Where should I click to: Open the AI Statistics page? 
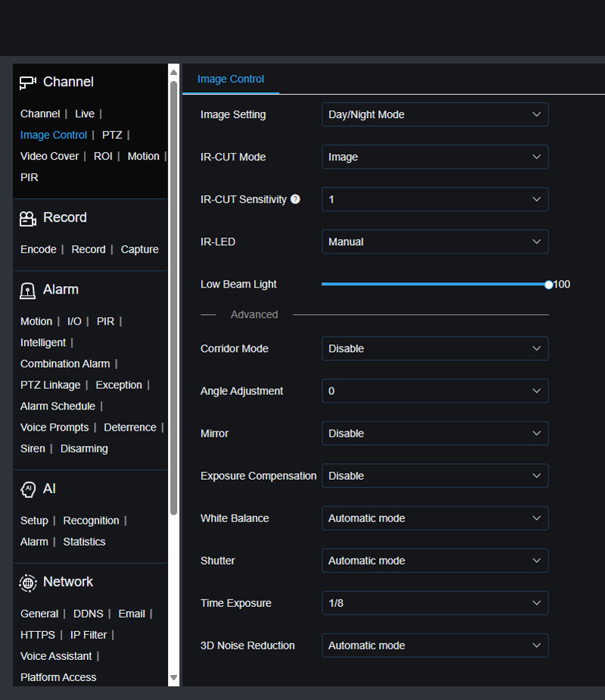pyautogui.click(x=84, y=541)
